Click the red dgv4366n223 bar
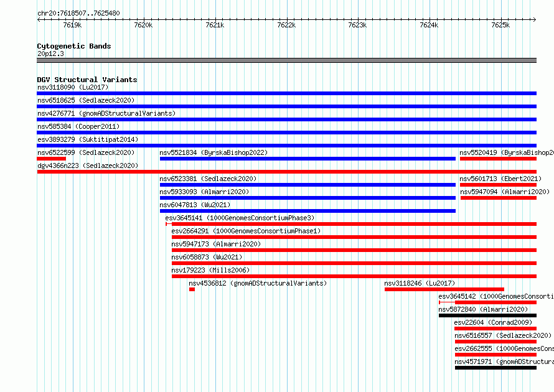This screenshot has height=392, width=554. [x=286, y=172]
